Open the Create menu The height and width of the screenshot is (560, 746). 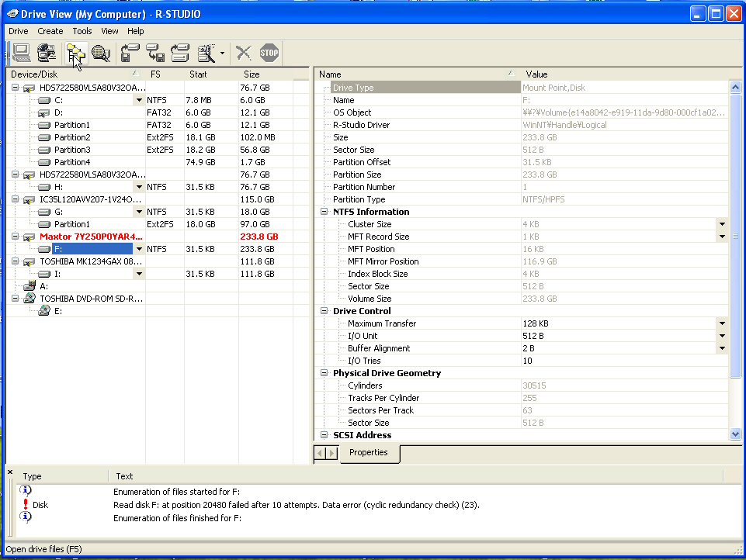point(50,31)
